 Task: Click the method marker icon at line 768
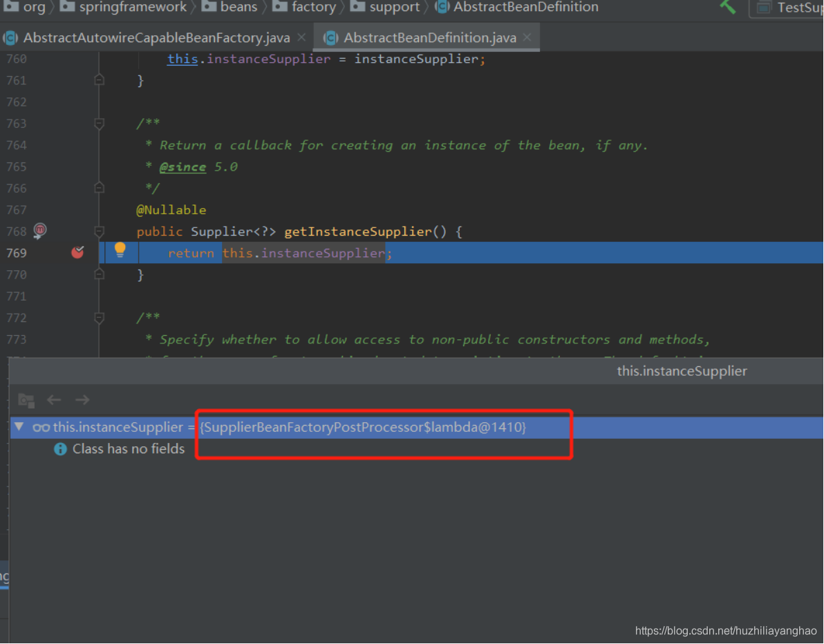tap(40, 230)
